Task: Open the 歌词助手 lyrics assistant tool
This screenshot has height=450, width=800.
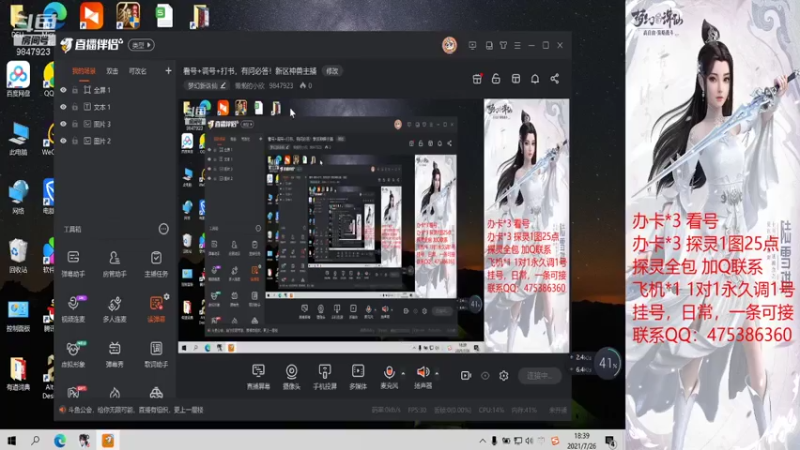Action: 156,354
